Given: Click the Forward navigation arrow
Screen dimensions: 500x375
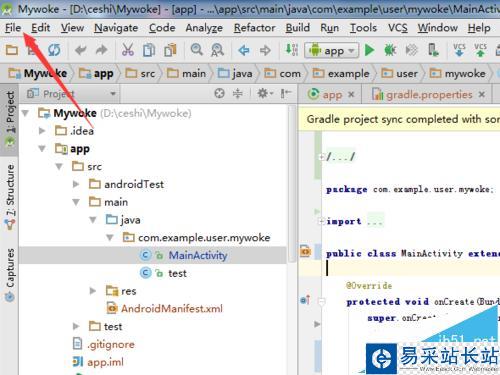Looking at the screenshot, I should click(265, 51).
